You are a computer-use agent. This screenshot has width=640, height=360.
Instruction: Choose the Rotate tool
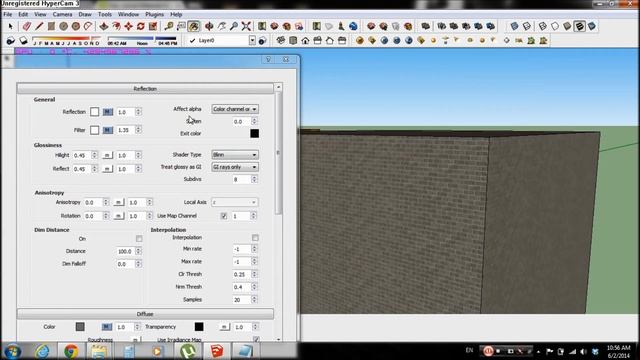(x=140, y=27)
